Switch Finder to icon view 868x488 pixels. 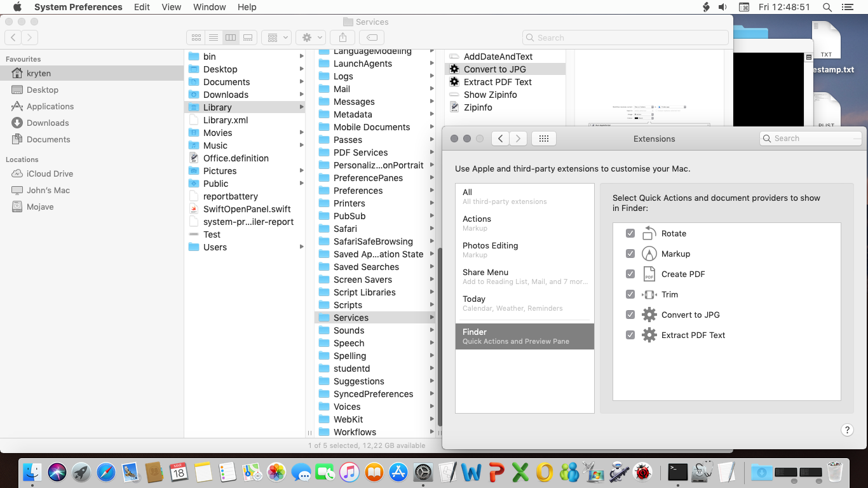click(x=196, y=37)
